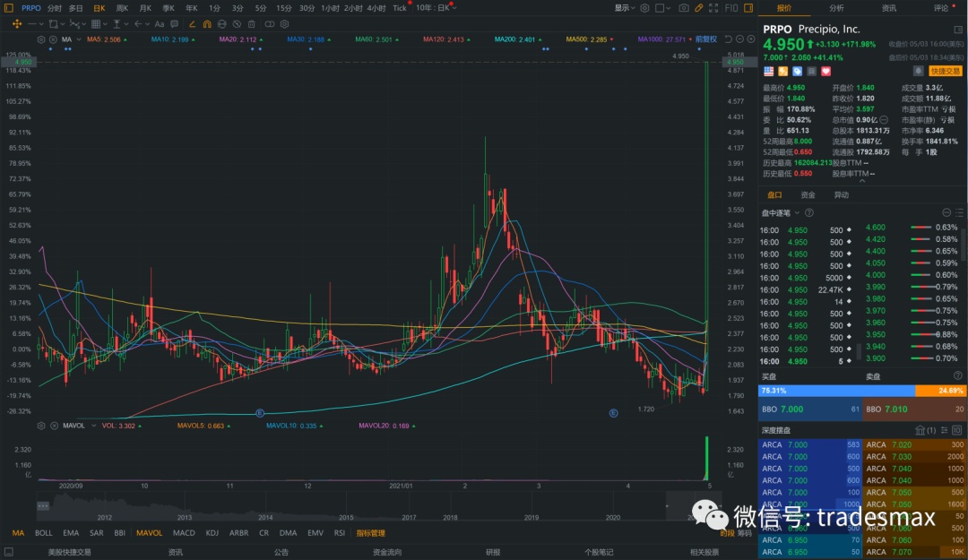Viewport: 968px width, 560px height.
Task: Click the timeline range slider handle
Action: coord(43,506)
